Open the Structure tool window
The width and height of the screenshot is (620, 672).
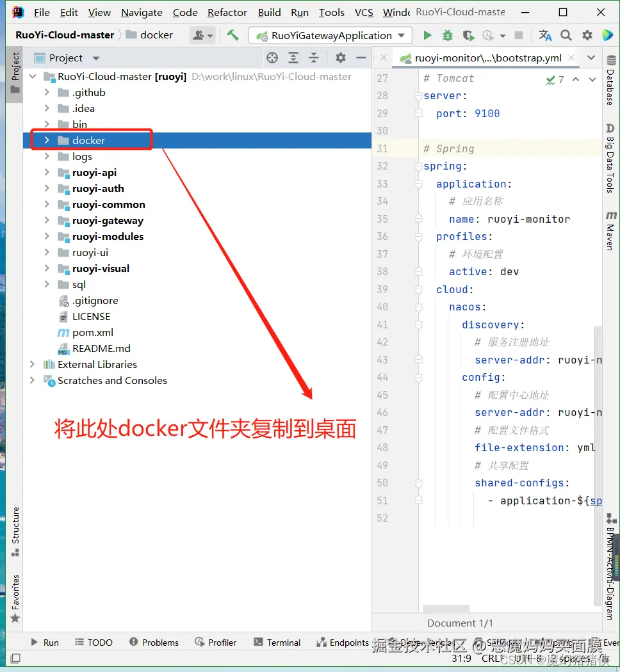click(x=15, y=531)
